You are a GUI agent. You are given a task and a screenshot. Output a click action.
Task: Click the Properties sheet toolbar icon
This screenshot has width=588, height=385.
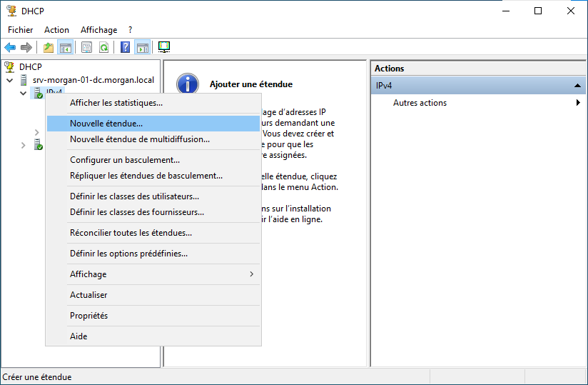pyautogui.click(x=87, y=48)
